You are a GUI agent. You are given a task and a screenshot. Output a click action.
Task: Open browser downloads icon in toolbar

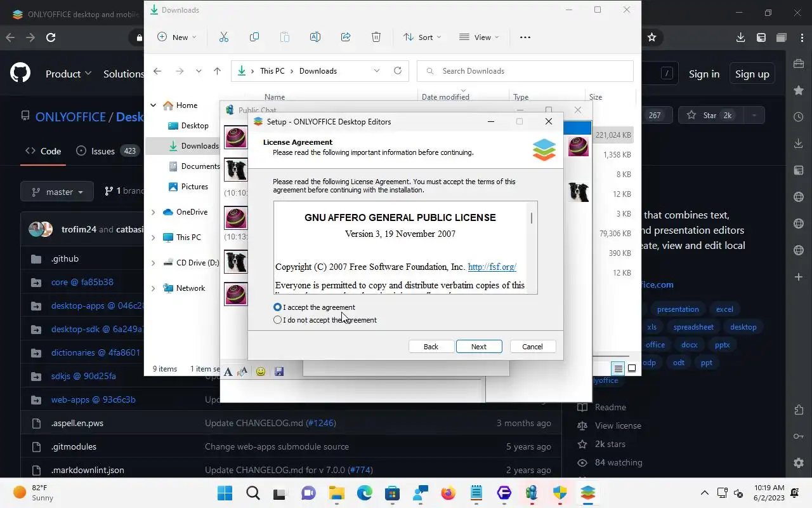[x=740, y=37]
